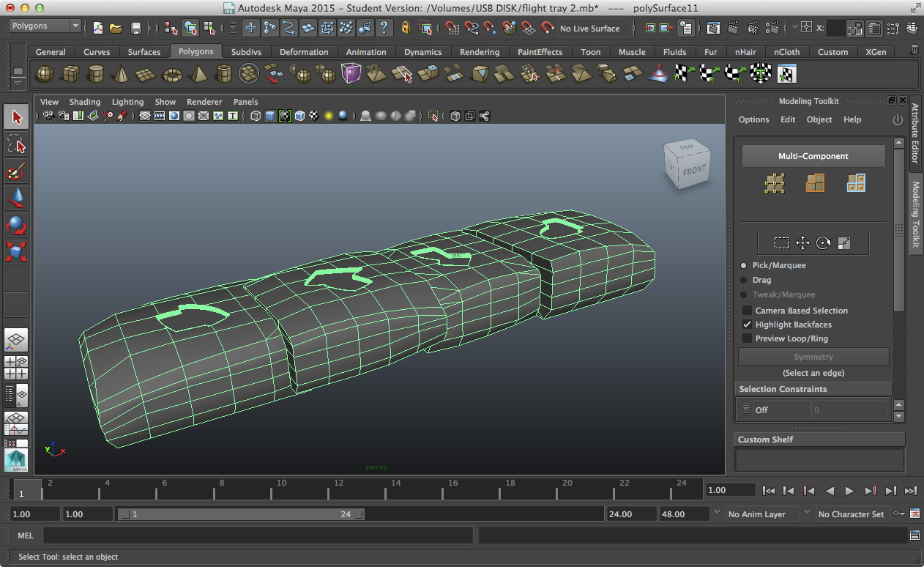
Task: Activate the Paint Selection tool
Action: [16, 172]
